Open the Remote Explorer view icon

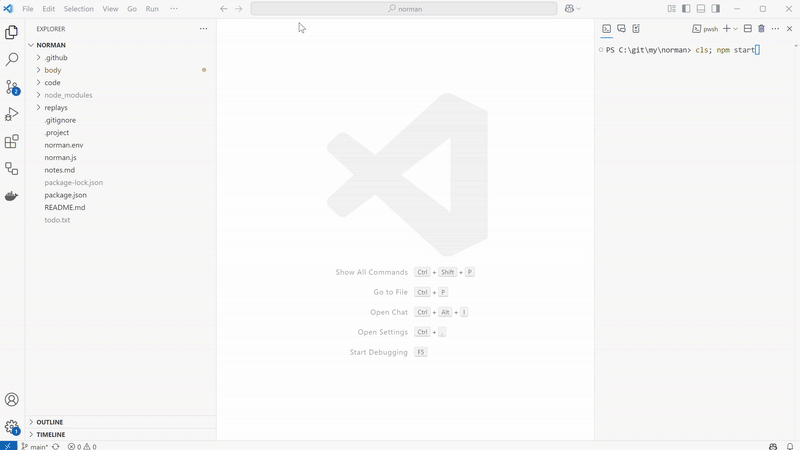(x=11, y=168)
